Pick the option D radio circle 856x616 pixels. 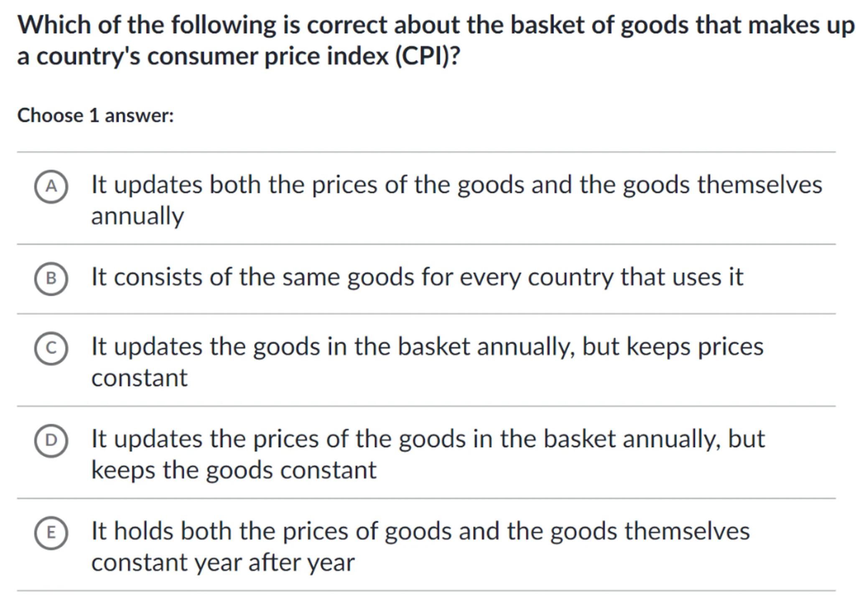tap(51, 440)
